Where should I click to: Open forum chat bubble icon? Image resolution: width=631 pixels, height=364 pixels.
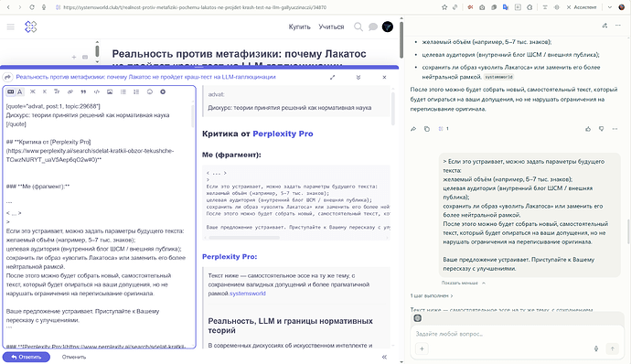(x=373, y=27)
